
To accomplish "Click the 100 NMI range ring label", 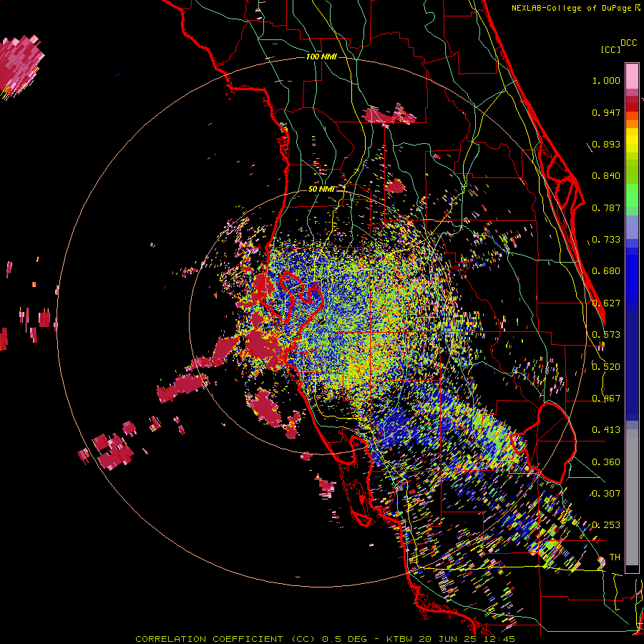I will pyautogui.click(x=321, y=57).
